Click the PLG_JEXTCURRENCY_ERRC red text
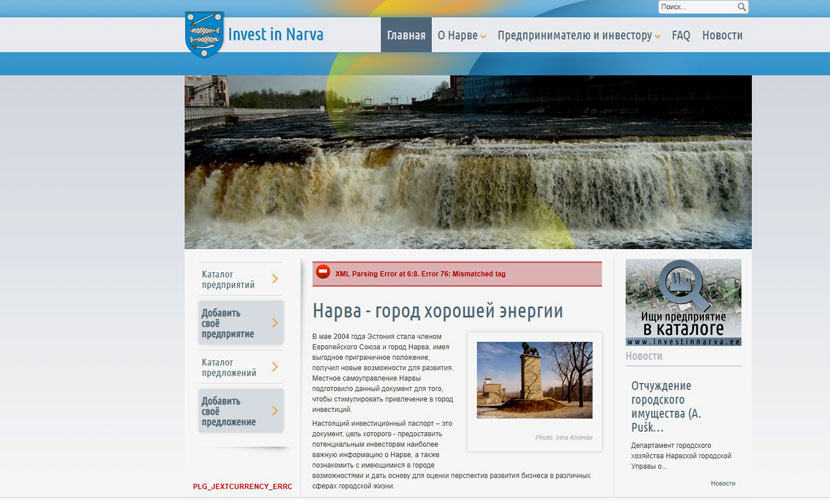This screenshot has height=500, width=830. click(242, 486)
